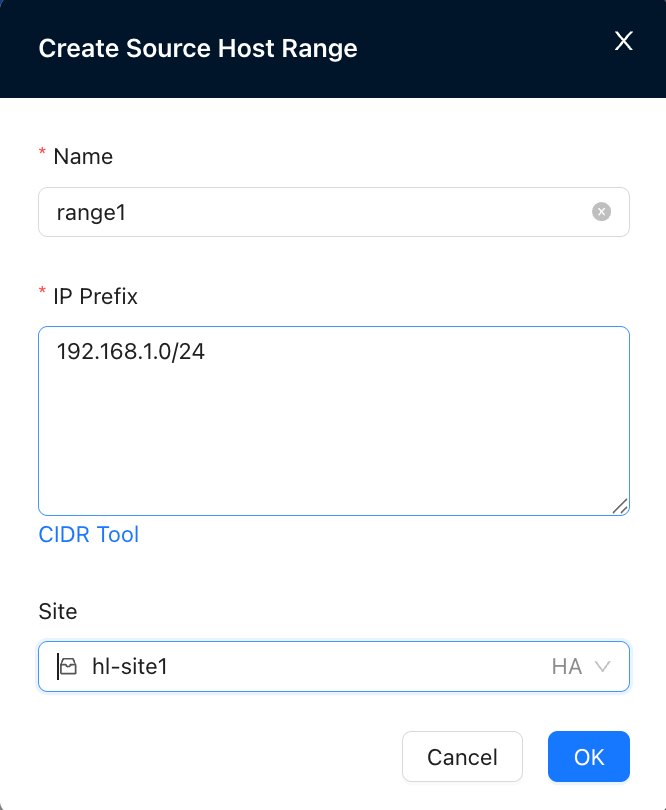Click the dialog title Create Source Host Range

(198, 49)
